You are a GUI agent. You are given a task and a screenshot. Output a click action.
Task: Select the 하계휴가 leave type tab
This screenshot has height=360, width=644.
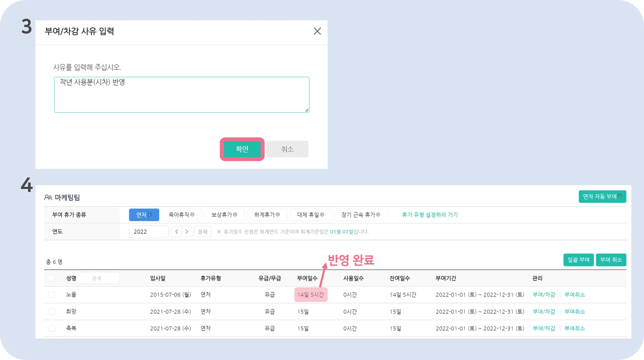coord(264,215)
